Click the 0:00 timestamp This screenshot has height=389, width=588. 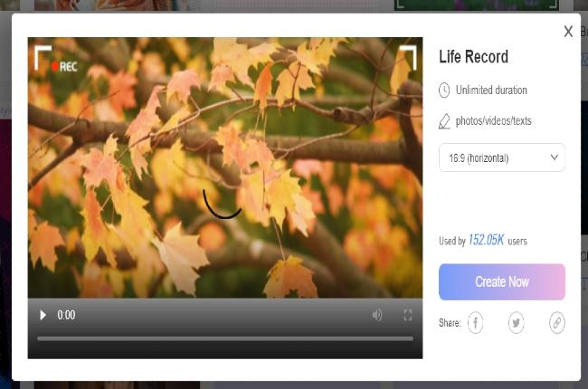tap(66, 315)
